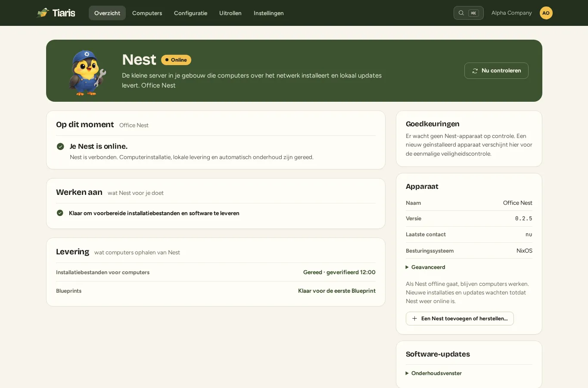The width and height of the screenshot is (588, 388).
Task: Click the check icon beside 'Klaar om voorbereide installatiebestanden'
Action: 60,213
